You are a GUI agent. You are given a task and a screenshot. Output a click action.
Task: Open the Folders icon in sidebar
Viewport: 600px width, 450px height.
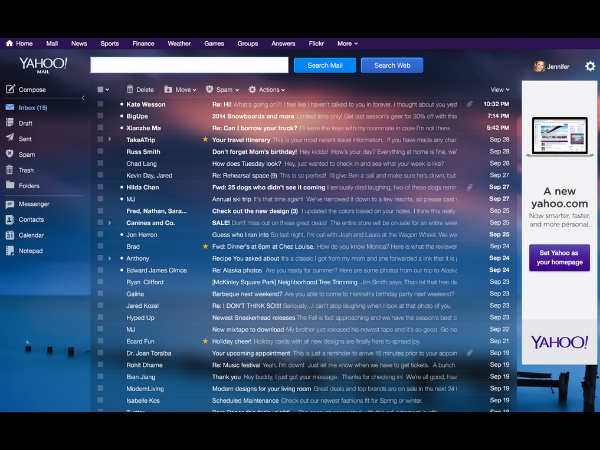click(x=10, y=185)
